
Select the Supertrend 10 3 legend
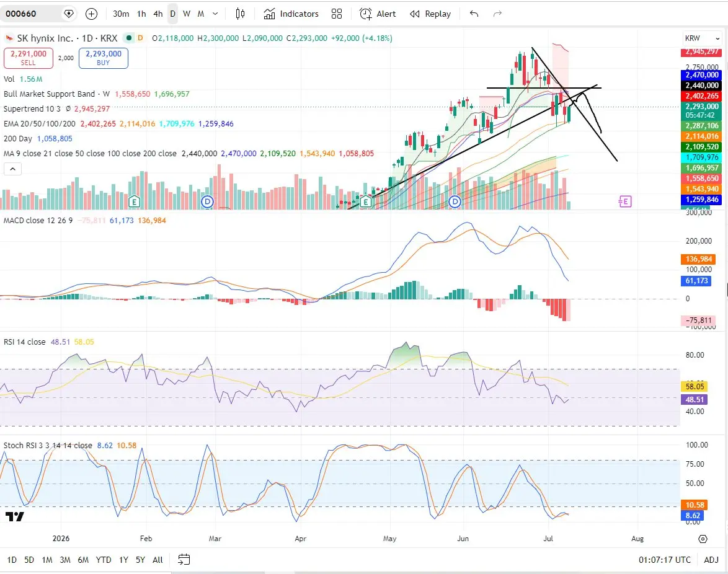32,108
